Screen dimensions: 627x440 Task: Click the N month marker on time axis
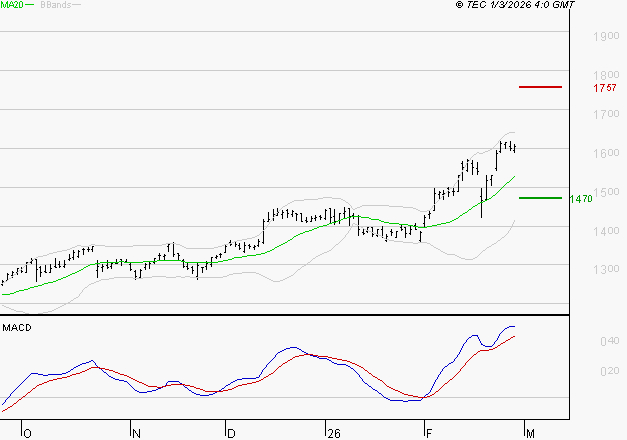(x=136, y=434)
